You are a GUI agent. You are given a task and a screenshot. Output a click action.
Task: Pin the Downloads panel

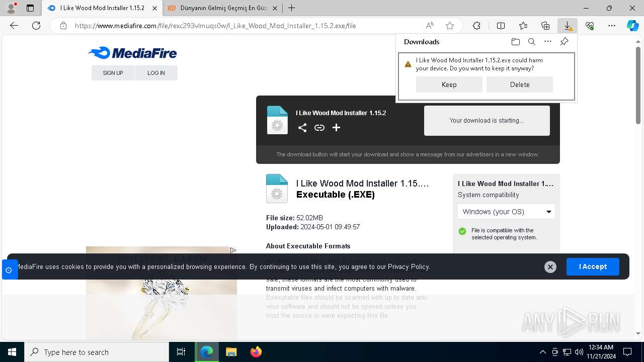tap(565, 42)
